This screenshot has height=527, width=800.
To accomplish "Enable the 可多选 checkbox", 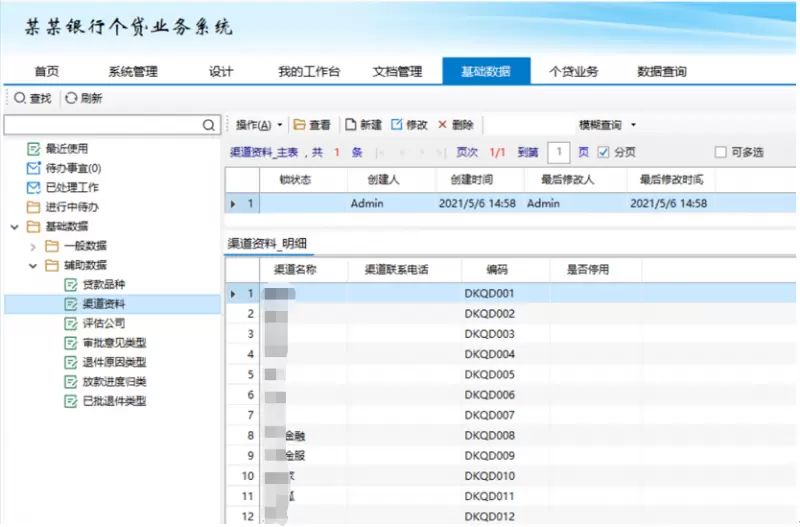I will [x=720, y=152].
